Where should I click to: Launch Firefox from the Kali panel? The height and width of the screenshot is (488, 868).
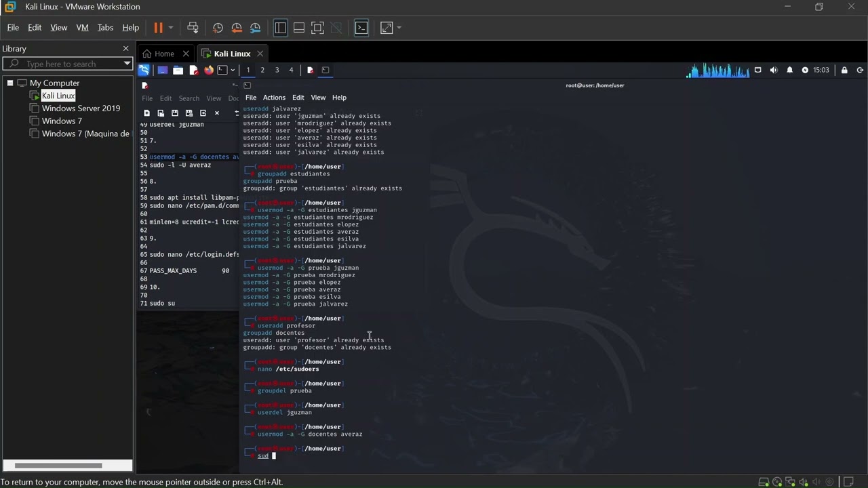[x=209, y=70]
